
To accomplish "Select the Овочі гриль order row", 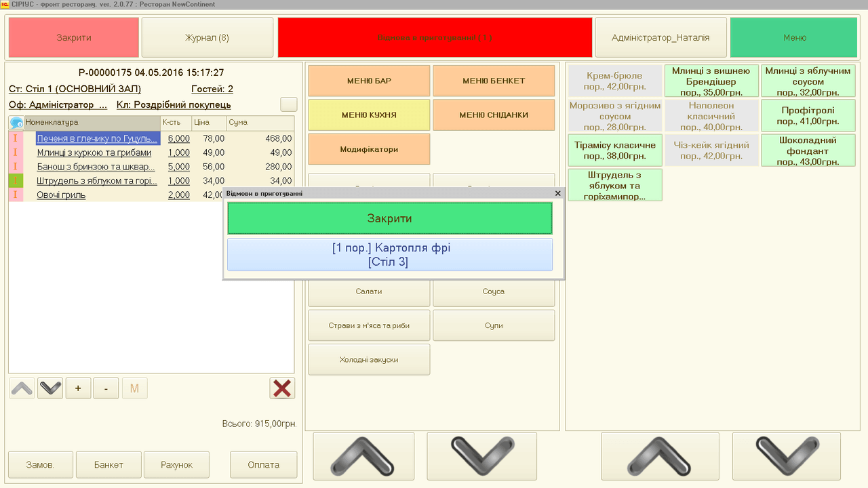I will pos(61,195).
